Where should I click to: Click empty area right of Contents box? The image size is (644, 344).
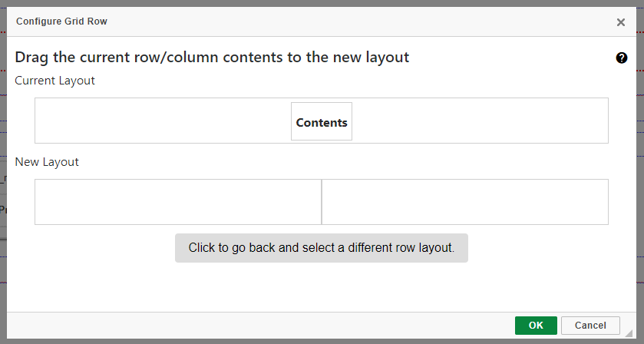coord(481,121)
